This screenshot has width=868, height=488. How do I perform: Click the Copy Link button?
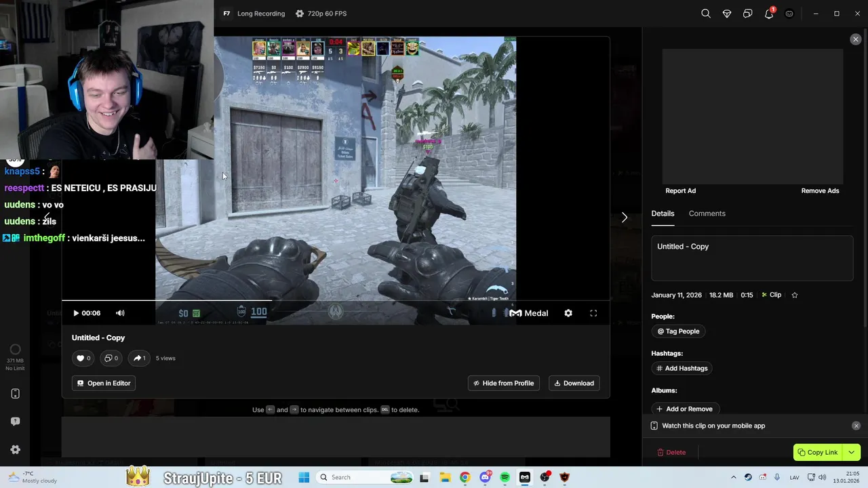(818, 452)
